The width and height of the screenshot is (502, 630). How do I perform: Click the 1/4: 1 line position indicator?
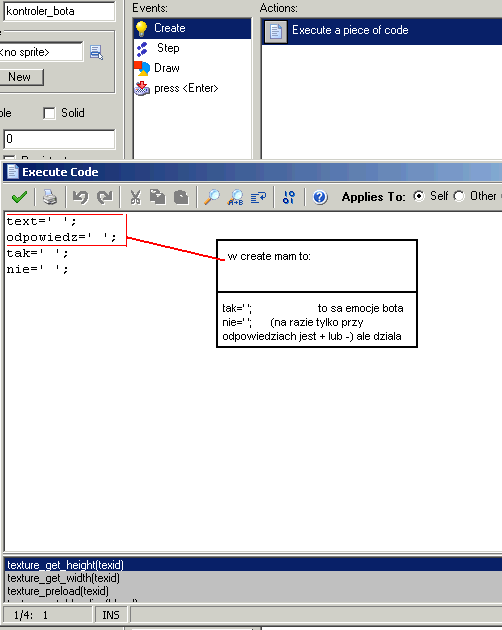coord(48,615)
